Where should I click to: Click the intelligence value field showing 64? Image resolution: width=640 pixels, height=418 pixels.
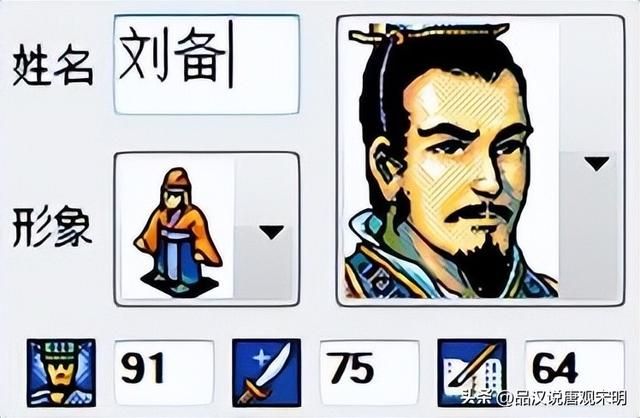[574, 373]
